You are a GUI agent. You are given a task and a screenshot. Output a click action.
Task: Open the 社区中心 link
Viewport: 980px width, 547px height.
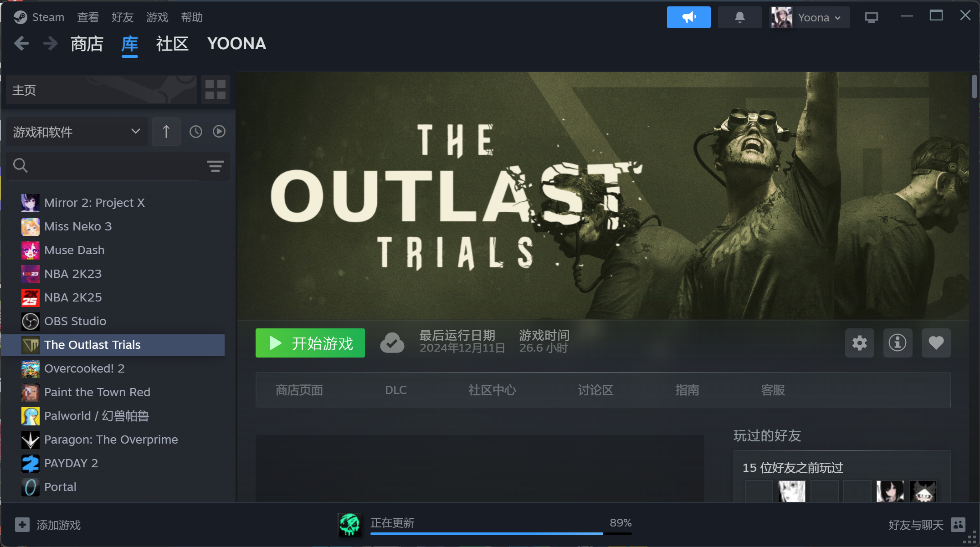coord(492,390)
